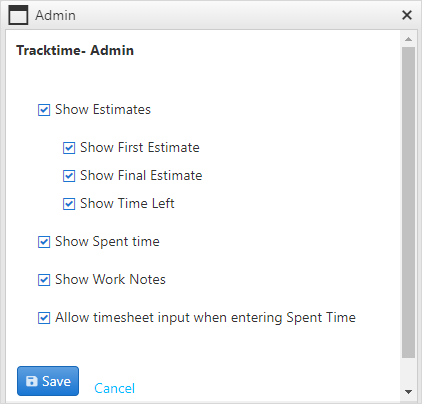Click the 'Admin' title bar text
Viewport: 422px width, 404px height.
tap(56, 15)
